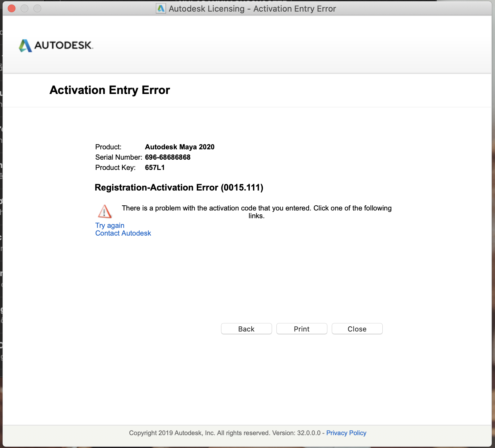Open the Privacy Policy link
Viewport: 495px width, 448px height.
coord(346,433)
